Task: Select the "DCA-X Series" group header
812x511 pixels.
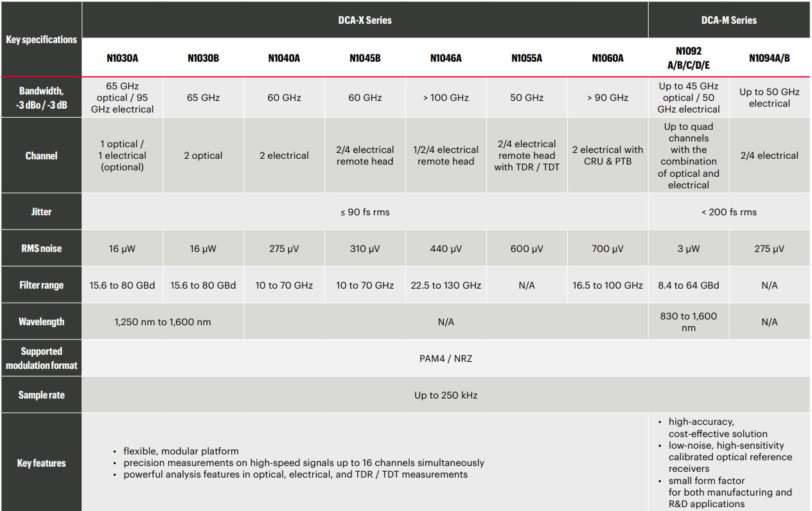Action: click(365, 20)
